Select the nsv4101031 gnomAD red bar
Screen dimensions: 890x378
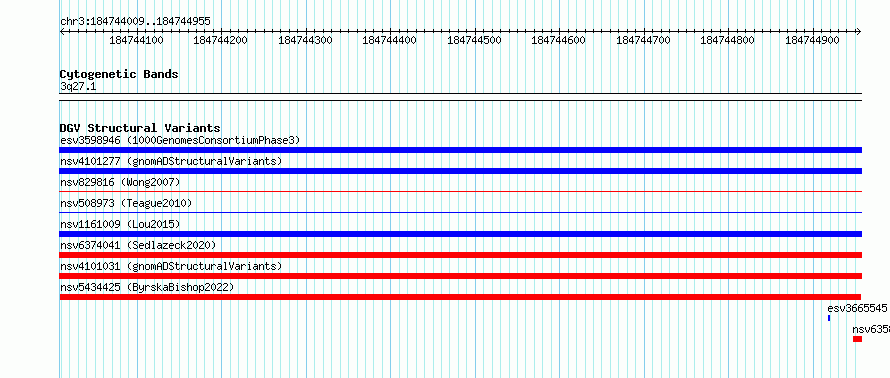pyautogui.click(x=460, y=276)
